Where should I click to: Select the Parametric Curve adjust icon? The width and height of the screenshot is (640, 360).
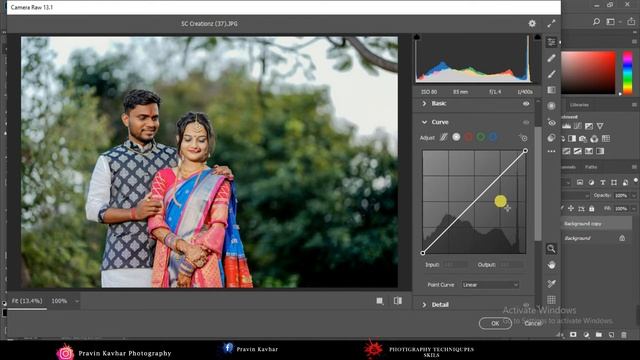444,138
